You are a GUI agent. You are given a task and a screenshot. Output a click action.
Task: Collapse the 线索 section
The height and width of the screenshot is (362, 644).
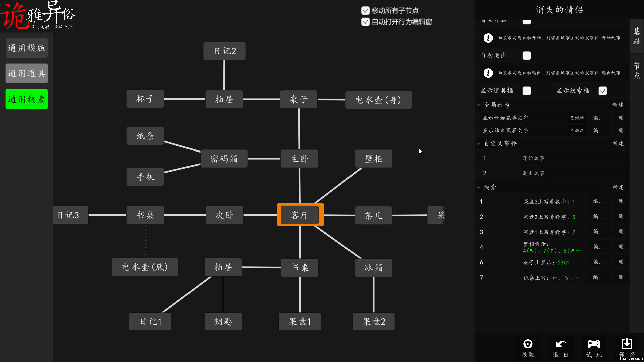pyautogui.click(x=479, y=187)
